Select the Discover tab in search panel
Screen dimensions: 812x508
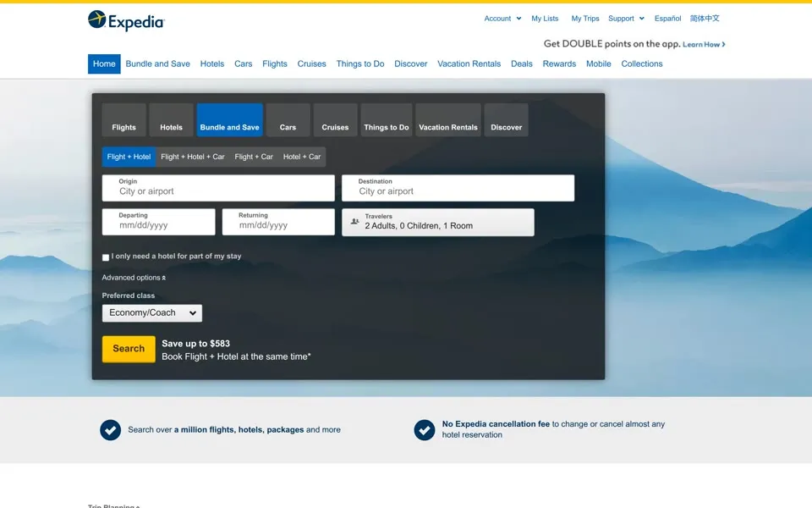coord(507,120)
